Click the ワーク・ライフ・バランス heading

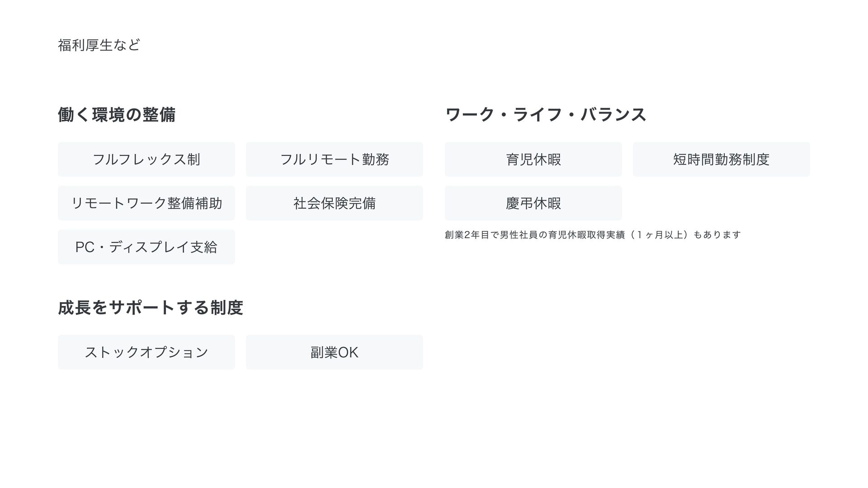point(546,115)
